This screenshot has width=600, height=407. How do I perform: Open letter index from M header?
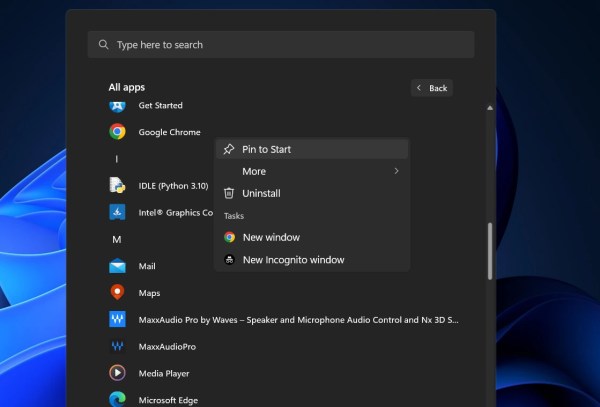pyautogui.click(x=117, y=240)
